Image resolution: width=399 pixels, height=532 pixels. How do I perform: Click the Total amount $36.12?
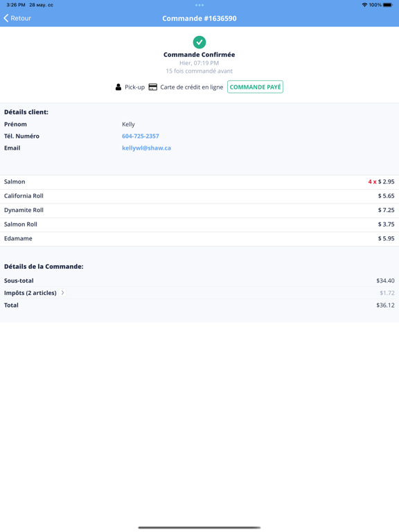coord(385,305)
